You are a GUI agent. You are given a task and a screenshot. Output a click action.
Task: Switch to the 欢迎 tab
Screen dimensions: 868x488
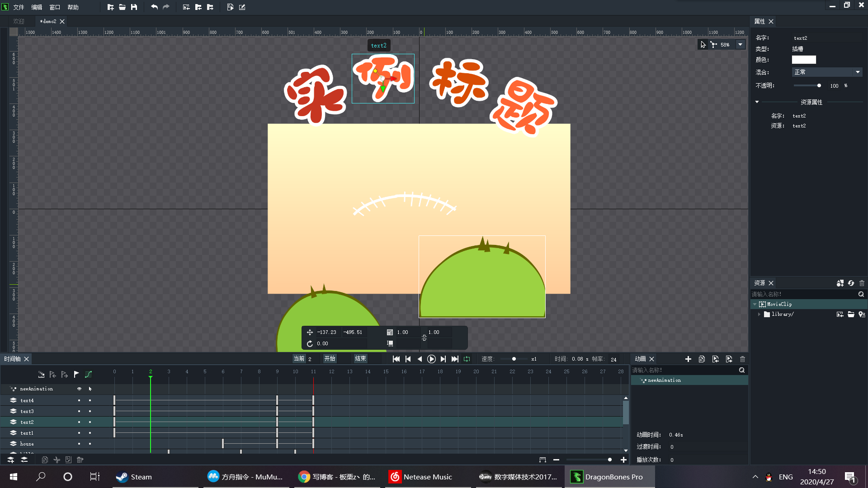coord(19,21)
